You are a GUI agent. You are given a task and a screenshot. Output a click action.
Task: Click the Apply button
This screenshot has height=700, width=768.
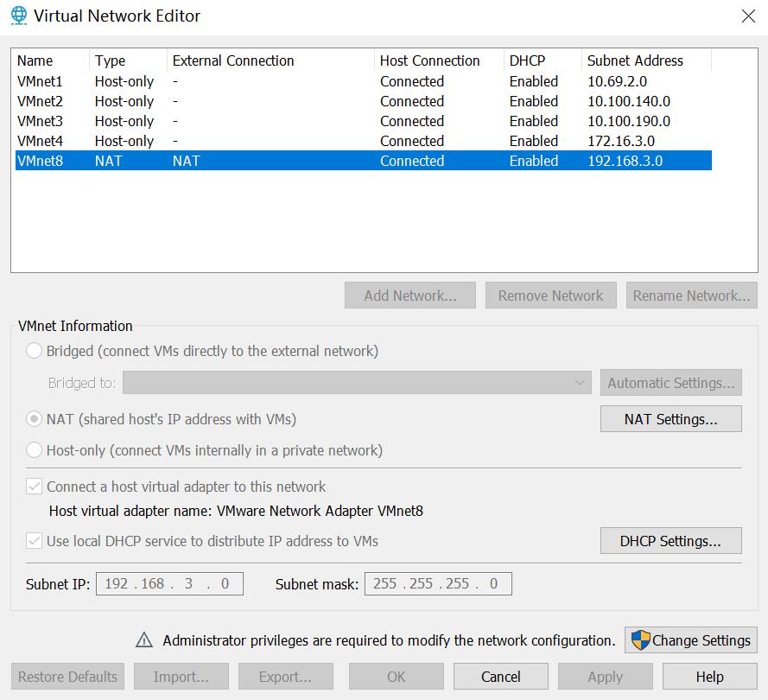point(606,677)
